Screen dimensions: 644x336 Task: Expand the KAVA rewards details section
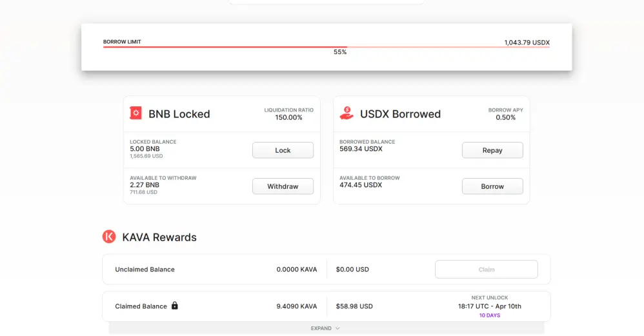pyautogui.click(x=326, y=328)
